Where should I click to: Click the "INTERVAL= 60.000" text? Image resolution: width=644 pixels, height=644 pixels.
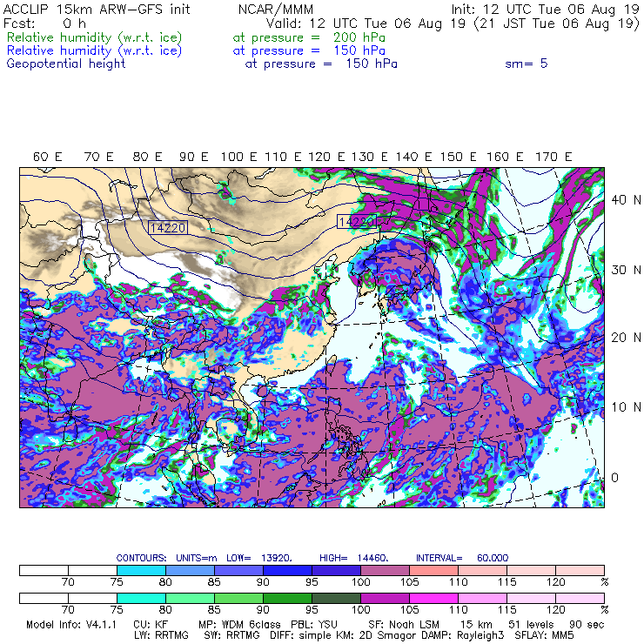[462, 558]
